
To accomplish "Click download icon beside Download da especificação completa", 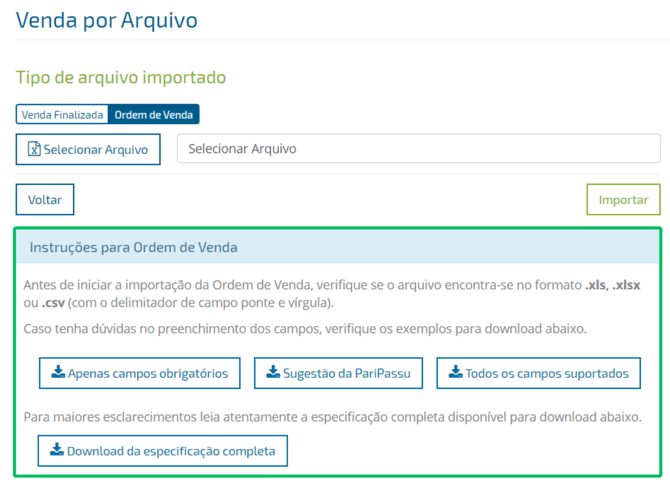I will [57, 450].
